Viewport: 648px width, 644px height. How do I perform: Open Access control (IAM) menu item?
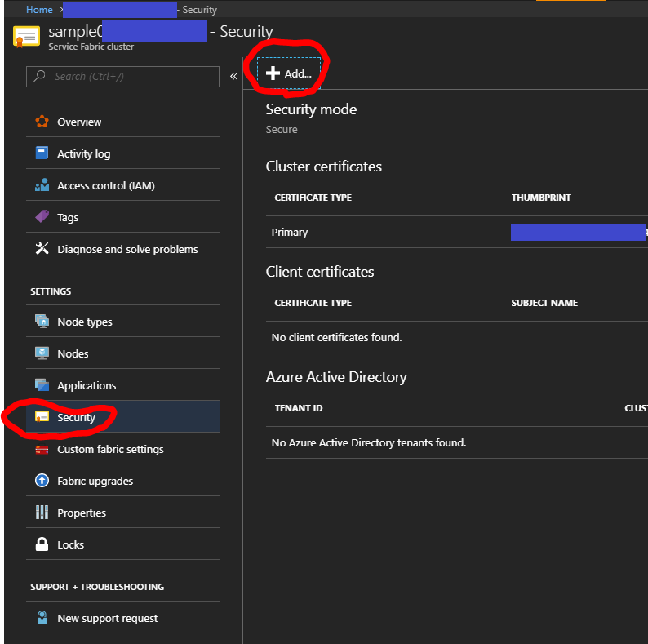122,185
